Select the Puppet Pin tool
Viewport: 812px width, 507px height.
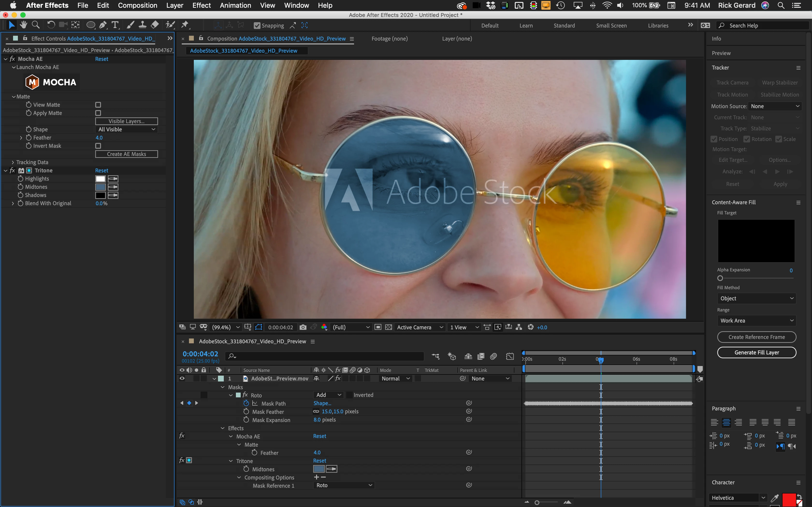point(185,25)
